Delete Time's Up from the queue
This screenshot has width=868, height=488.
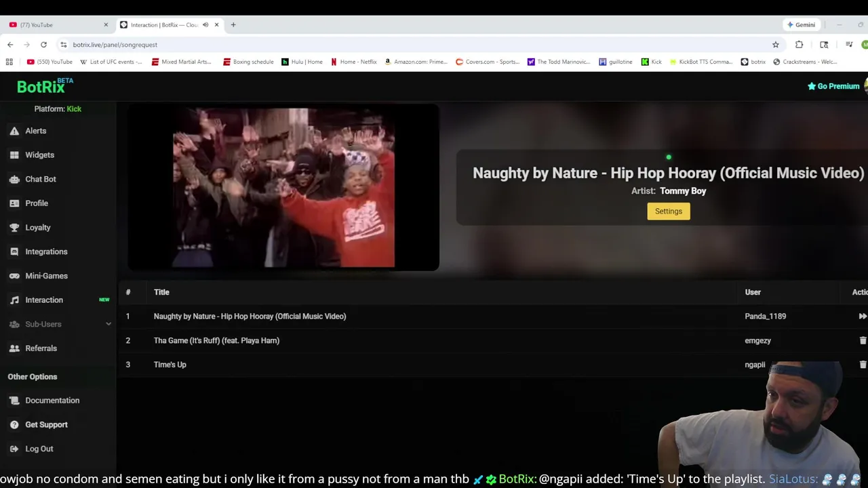pos(863,365)
